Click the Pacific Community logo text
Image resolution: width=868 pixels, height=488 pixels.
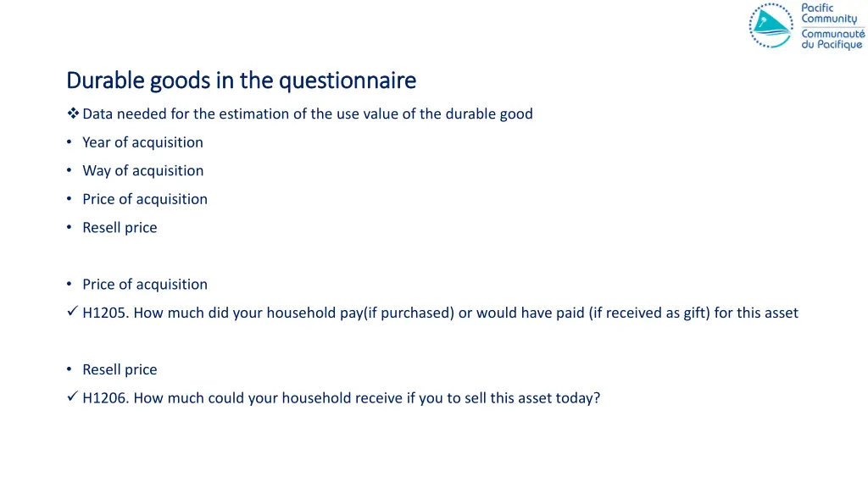pyautogui.click(x=829, y=14)
